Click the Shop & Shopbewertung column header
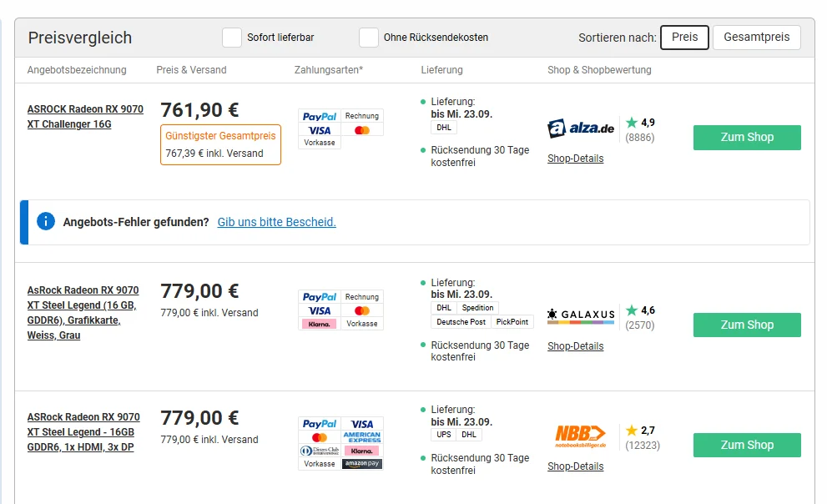This screenshot has height=504, width=827. click(599, 69)
